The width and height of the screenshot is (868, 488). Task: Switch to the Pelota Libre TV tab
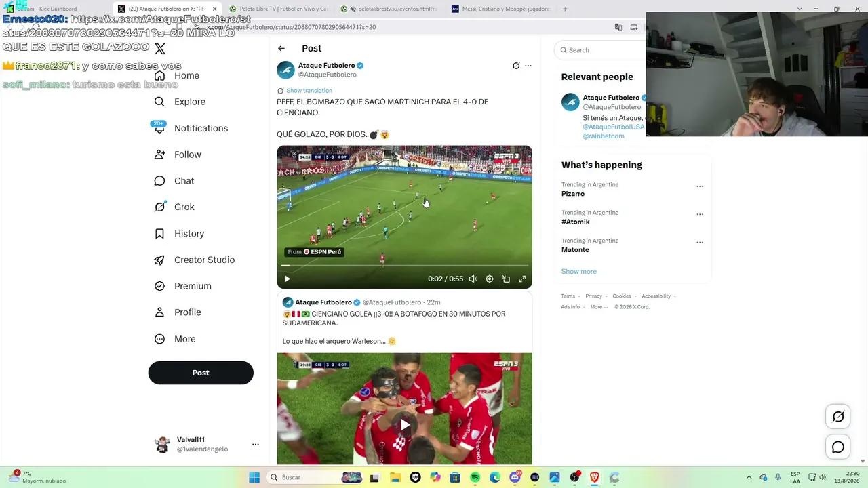(278, 9)
